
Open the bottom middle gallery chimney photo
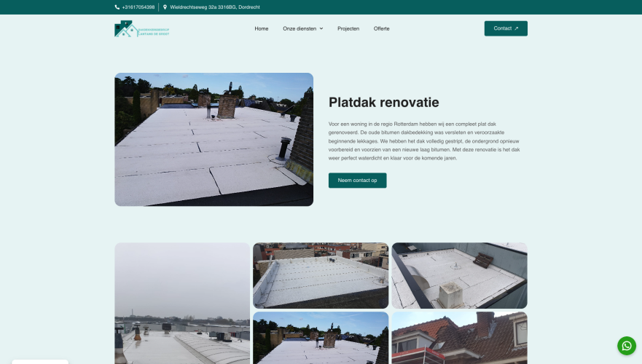[321, 339]
